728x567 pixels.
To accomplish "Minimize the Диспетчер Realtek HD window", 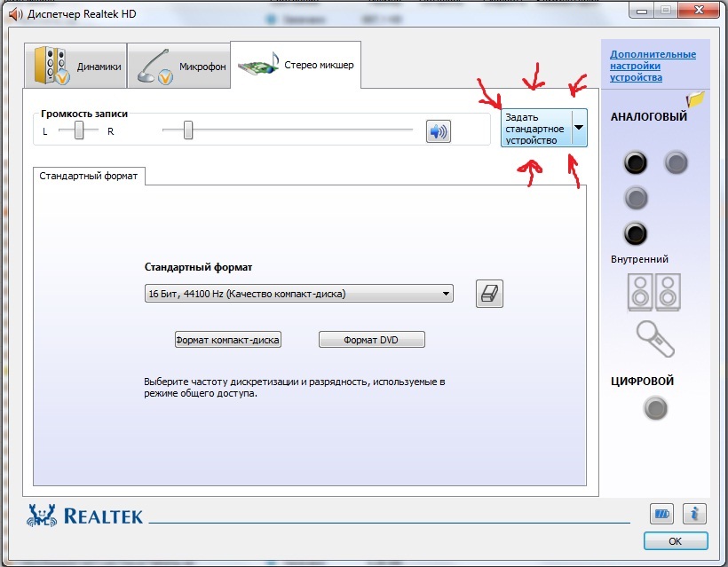I will (x=642, y=12).
